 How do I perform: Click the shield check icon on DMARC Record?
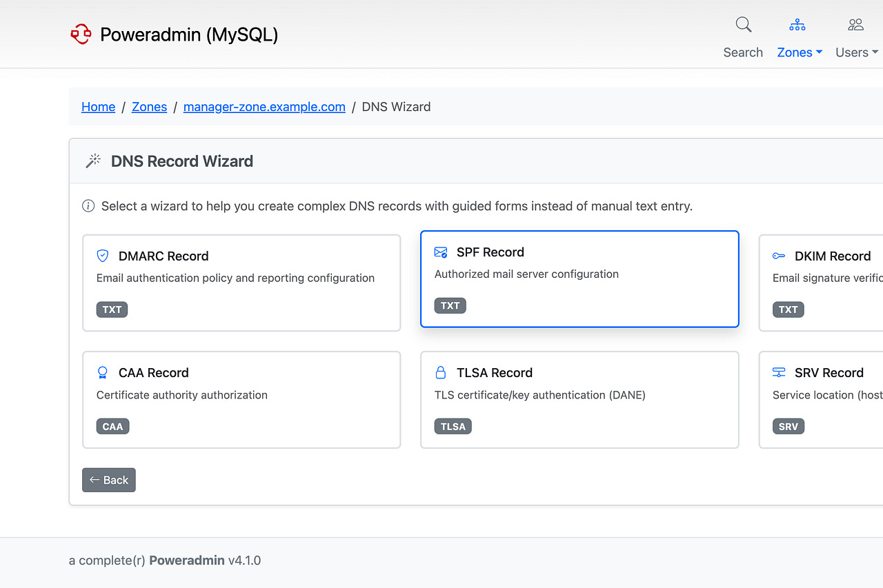[x=103, y=256]
